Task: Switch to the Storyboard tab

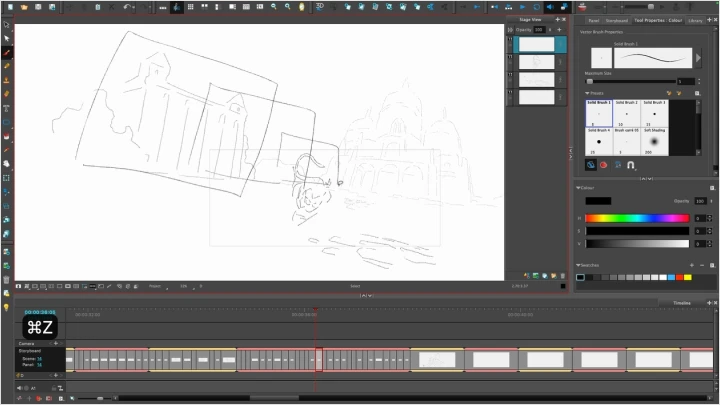Action: click(x=617, y=19)
